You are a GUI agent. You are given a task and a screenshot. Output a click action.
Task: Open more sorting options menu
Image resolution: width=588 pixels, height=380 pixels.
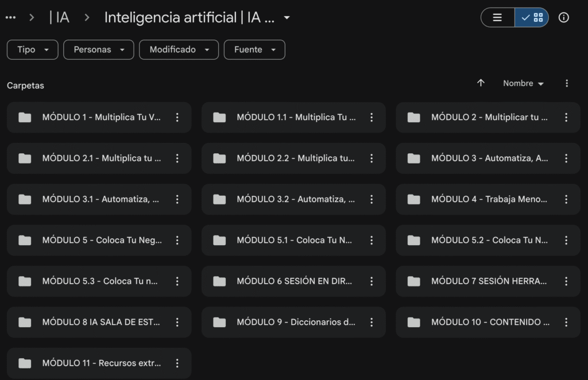567,83
